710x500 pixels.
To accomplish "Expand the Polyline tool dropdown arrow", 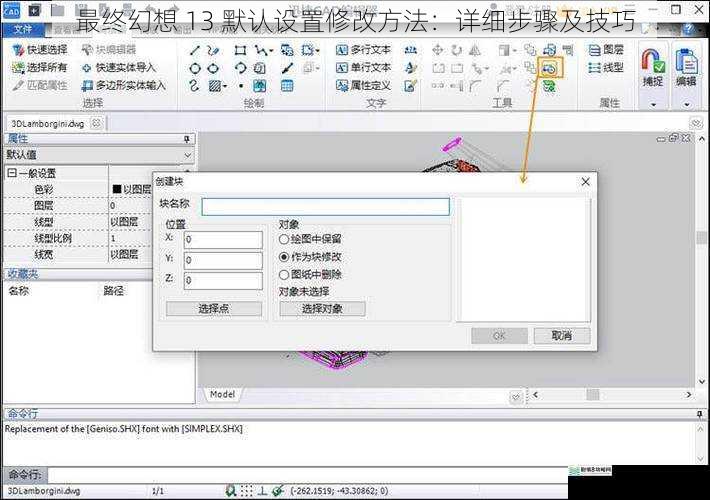I will 271,50.
